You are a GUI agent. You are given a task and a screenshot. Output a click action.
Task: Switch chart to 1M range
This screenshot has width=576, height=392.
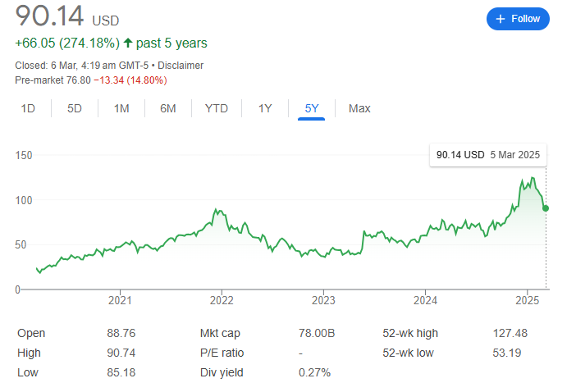pyautogui.click(x=121, y=108)
